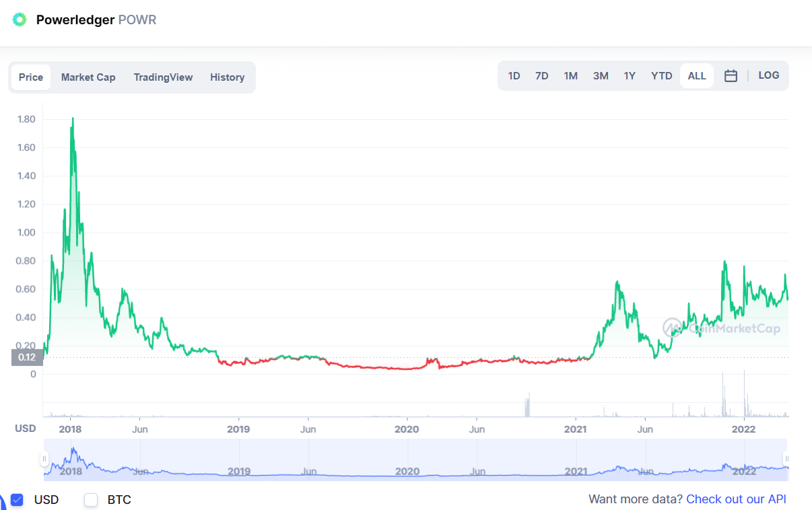Image resolution: width=812 pixels, height=510 pixels.
Task: Grab the left range selector handle
Action: 44,459
